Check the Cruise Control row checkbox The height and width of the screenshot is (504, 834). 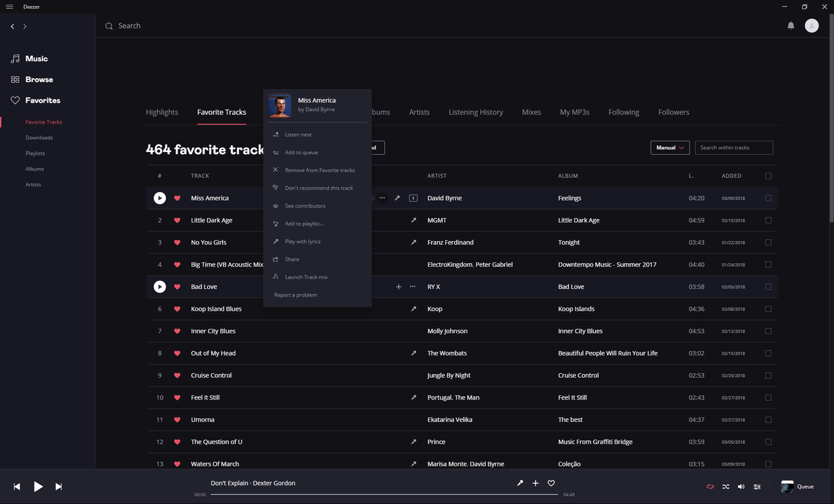click(768, 375)
